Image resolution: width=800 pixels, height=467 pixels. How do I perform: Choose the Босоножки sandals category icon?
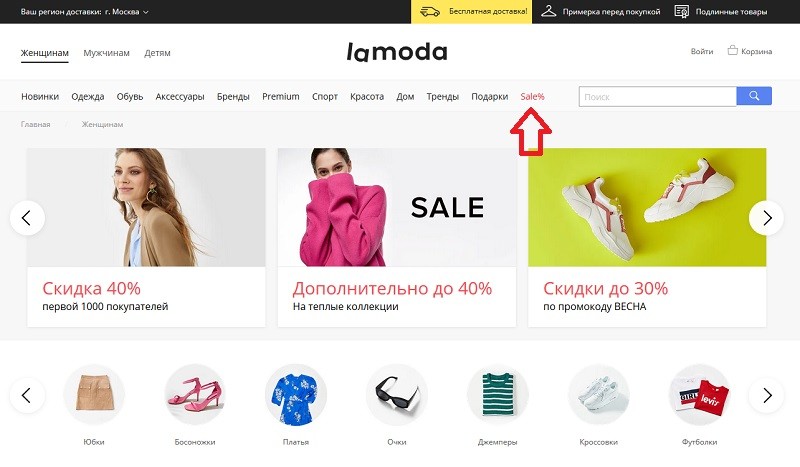(194, 395)
